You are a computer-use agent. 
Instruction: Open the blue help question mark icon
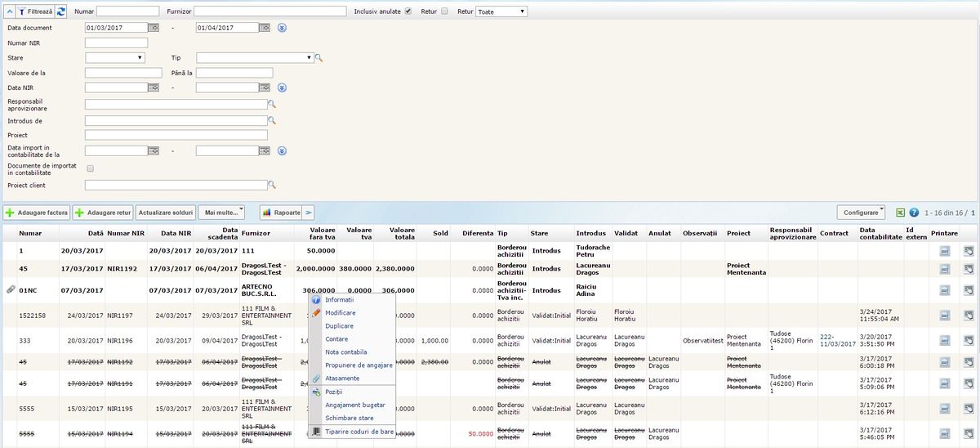click(x=914, y=213)
